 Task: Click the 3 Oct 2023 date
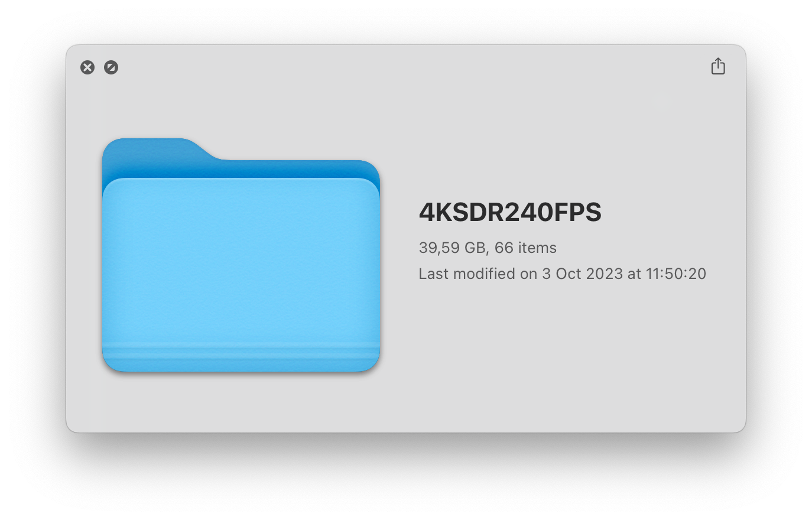(583, 274)
